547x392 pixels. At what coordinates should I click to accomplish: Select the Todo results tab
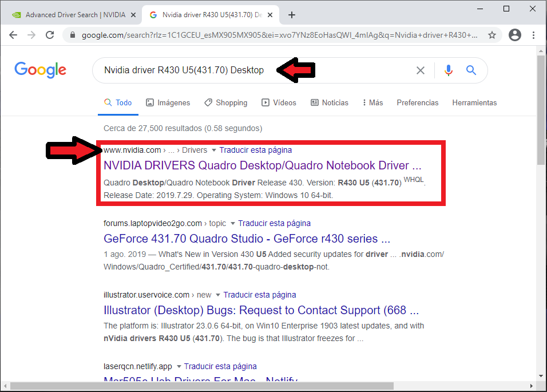coord(118,102)
